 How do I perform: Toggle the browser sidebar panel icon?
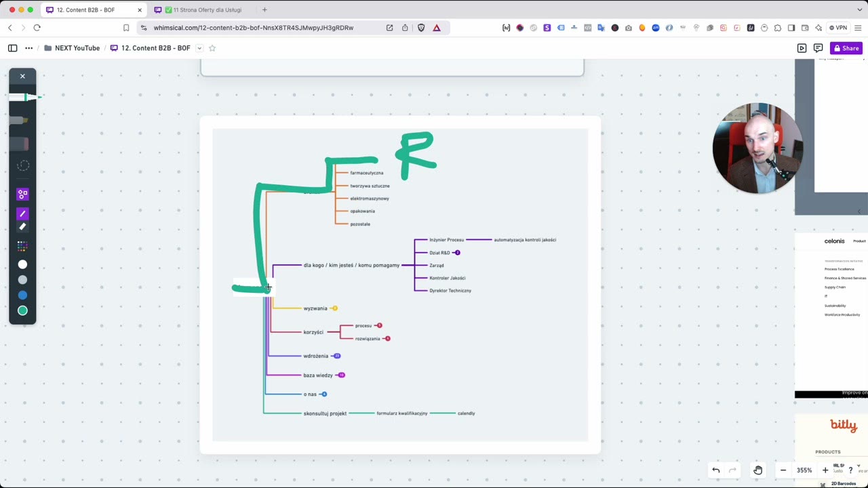coord(791,28)
